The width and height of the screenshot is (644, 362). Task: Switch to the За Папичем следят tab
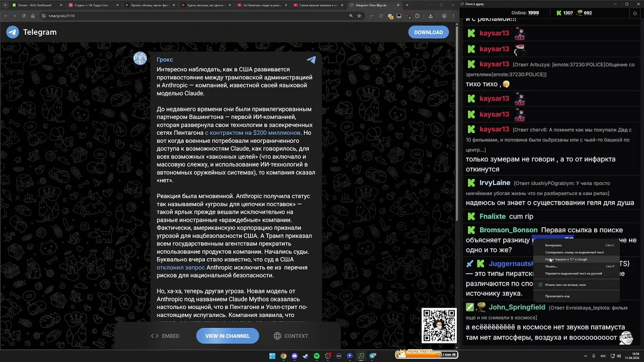tap(262, 5)
